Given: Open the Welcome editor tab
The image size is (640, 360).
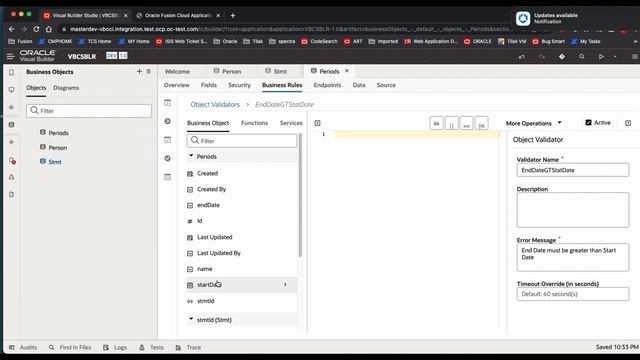Looking at the screenshot, I should click(177, 71).
